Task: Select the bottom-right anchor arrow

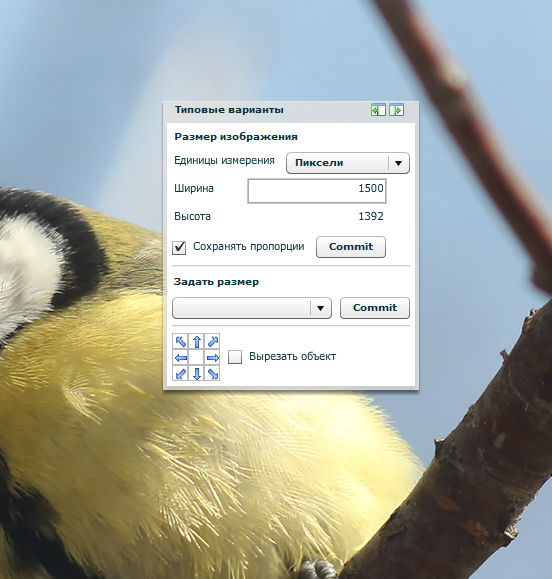Action: point(212,373)
